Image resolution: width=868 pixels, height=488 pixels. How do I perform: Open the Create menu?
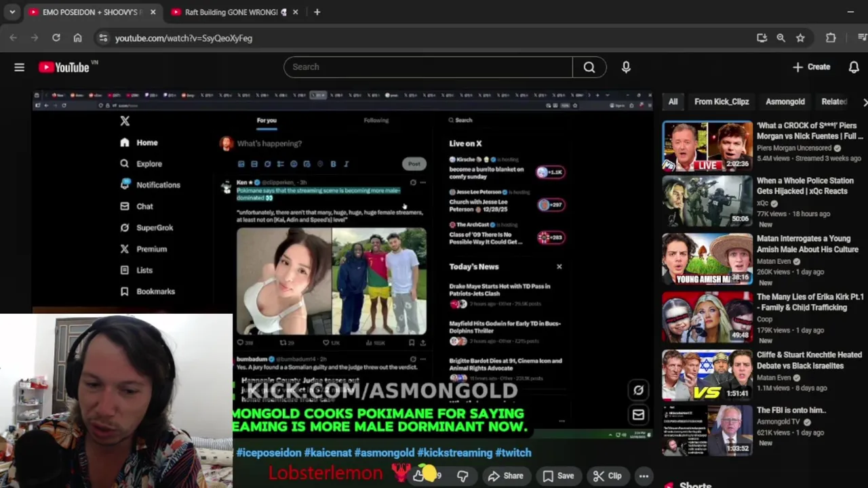812,67
